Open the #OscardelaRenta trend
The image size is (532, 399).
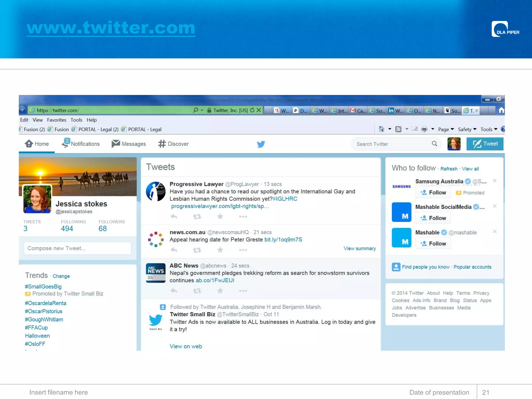click(45, 303)
